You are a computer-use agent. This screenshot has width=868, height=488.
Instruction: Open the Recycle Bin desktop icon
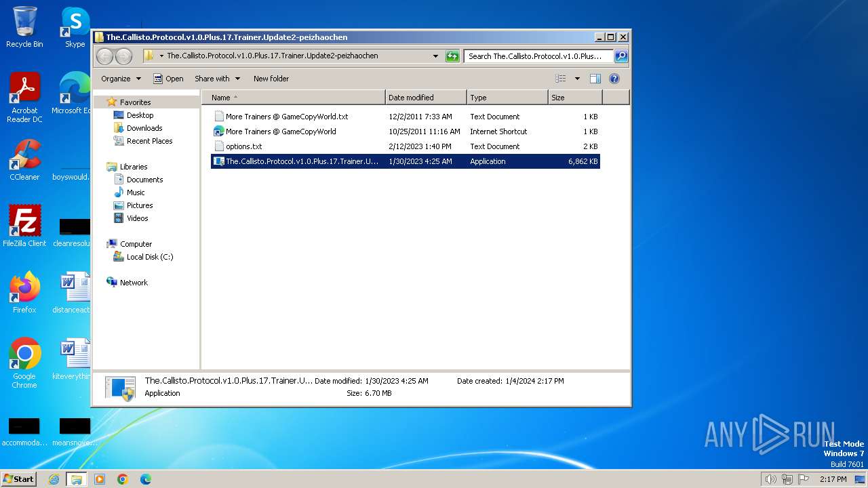24,27
